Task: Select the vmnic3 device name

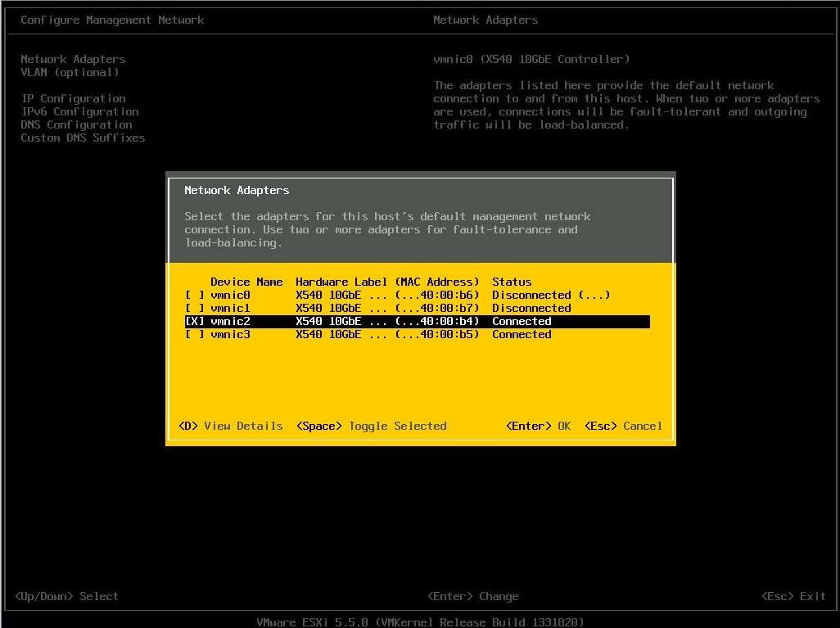Action: pyautogui.click(x=230, y=334)
